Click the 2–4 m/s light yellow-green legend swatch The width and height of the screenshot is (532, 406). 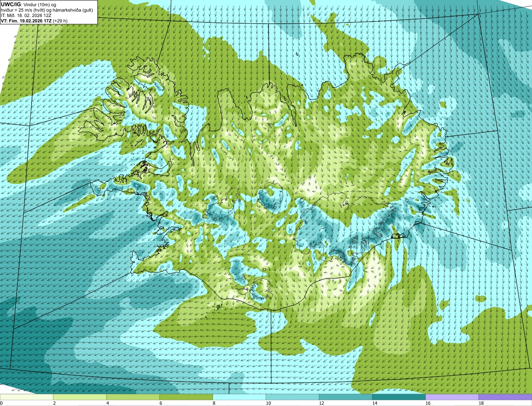tap(80, 397)
